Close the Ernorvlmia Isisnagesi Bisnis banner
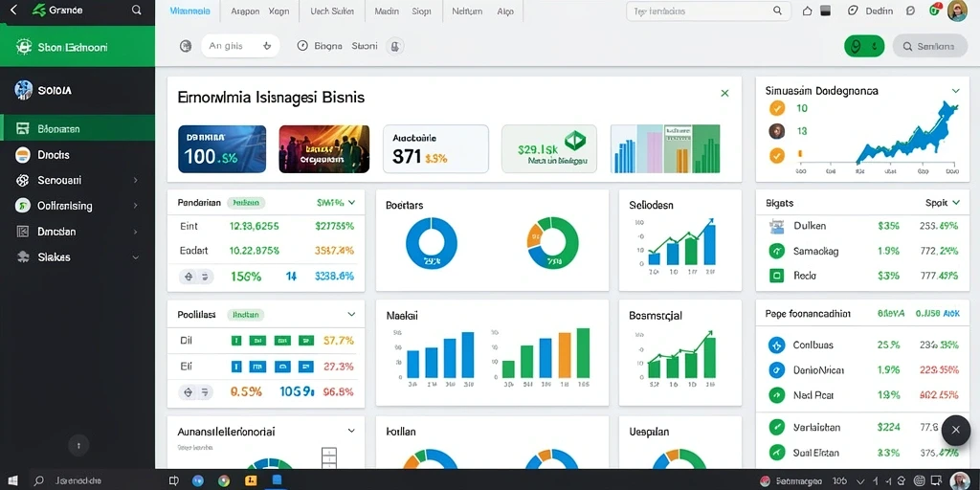980x490 pixels. [x=725, y=93]
